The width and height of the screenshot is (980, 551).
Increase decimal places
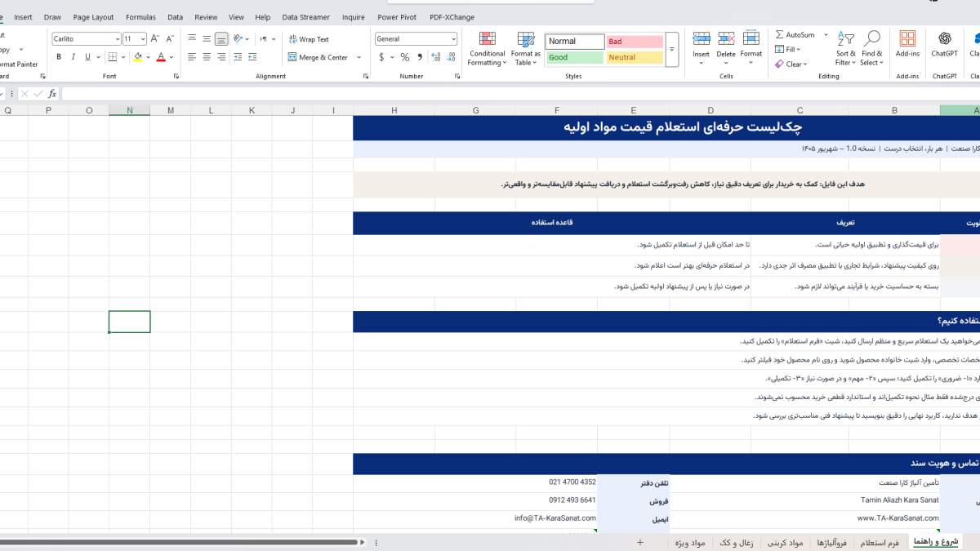tap(436, 57)
